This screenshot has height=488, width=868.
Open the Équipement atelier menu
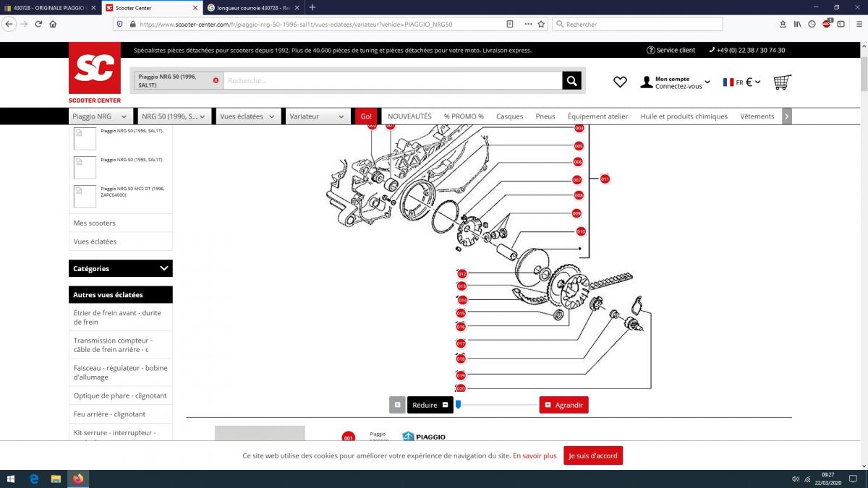pos(597,116)
